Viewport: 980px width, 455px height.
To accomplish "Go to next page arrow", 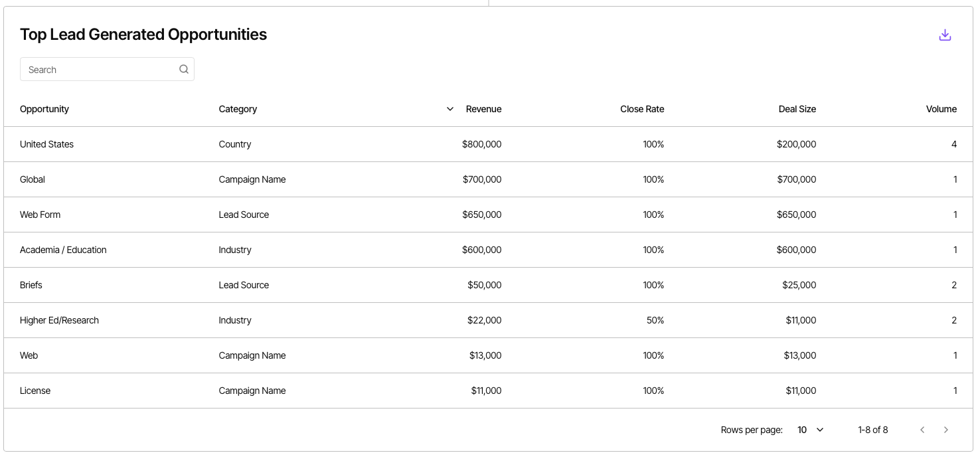I will point(946,430).
